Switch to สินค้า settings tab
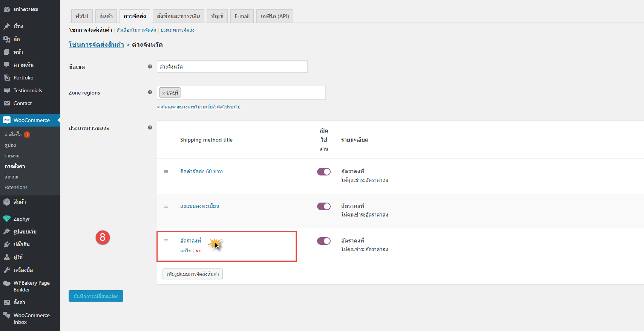The width and height of the screenshot is (644, 331). coord(106,16)
